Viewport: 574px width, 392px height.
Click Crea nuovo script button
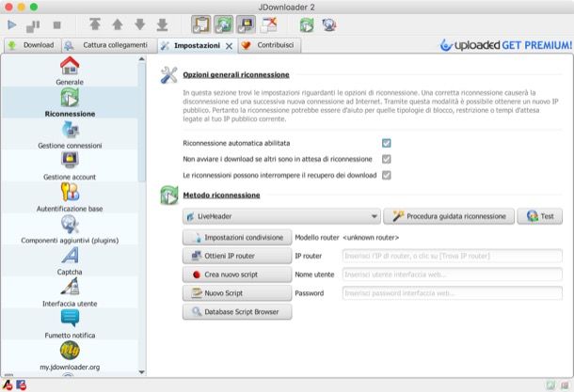click(237, 274)
